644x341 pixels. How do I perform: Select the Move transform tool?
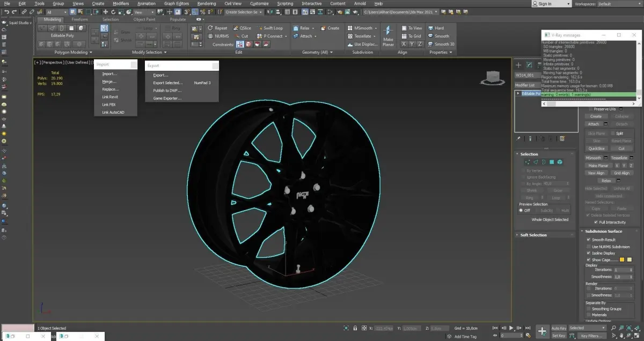(x=105, y=12)
